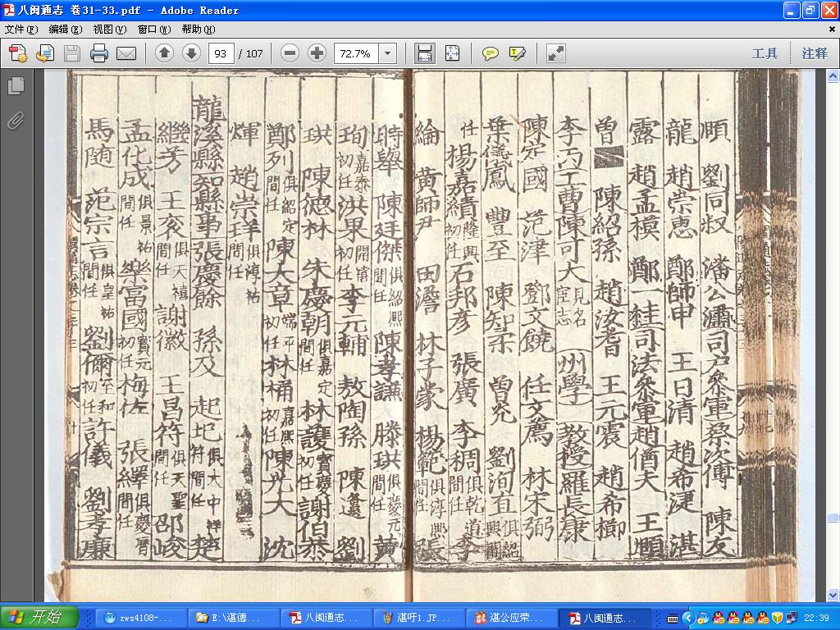
Task: Go to next page arrow
Action: [x=192, y=53]
